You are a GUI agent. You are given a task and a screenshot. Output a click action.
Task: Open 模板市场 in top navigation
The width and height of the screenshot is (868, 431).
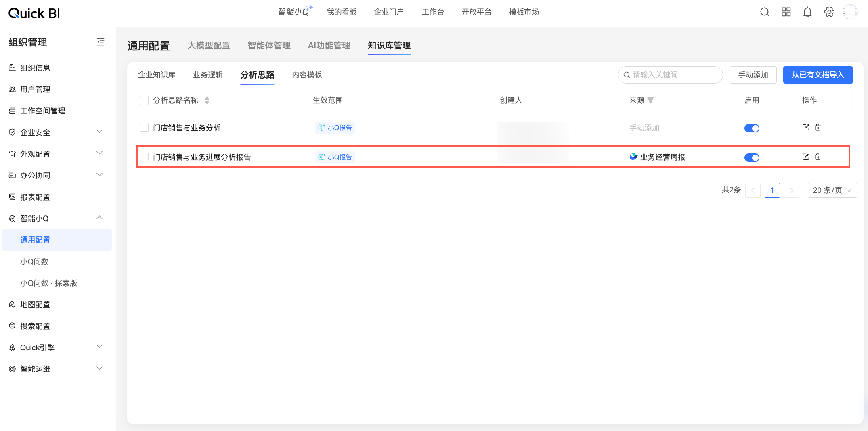(524, 12)
